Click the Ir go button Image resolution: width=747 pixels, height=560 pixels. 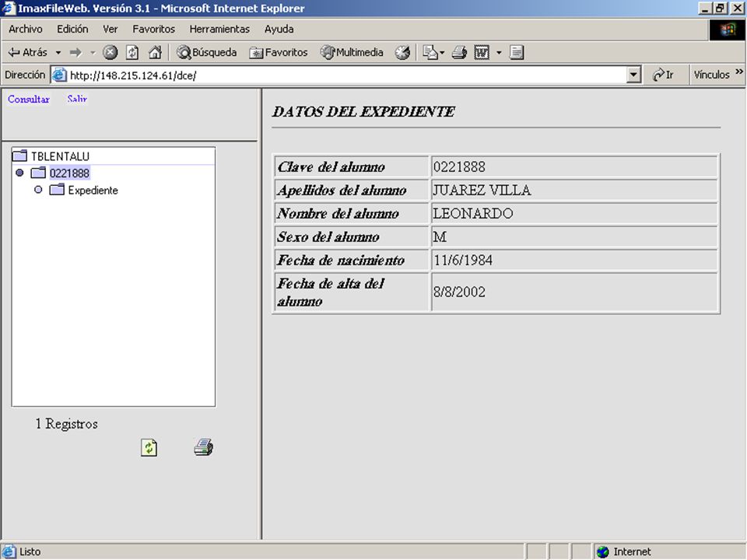point(664,75)
